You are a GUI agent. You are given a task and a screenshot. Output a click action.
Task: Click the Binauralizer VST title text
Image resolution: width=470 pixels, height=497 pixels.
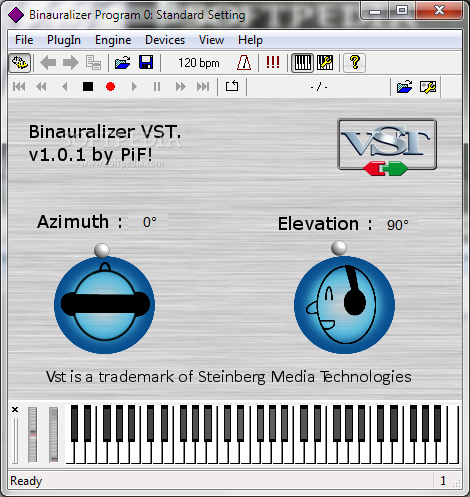pyautogui.click(x=105, y=143)
